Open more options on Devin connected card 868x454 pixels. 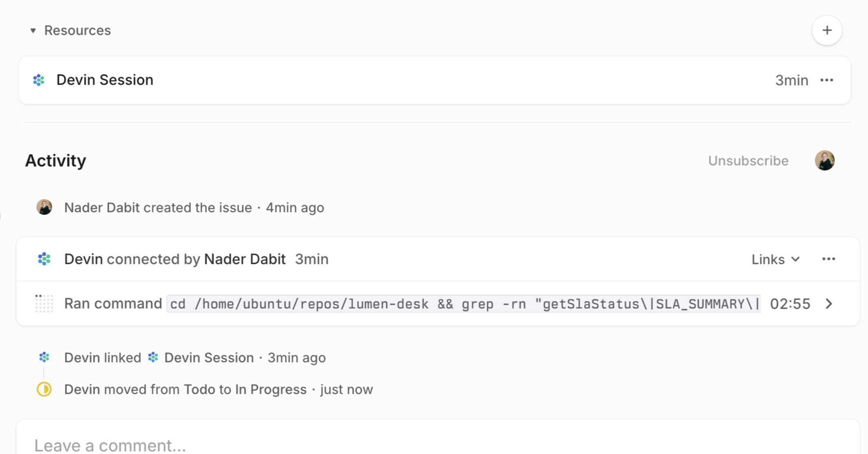829,259
